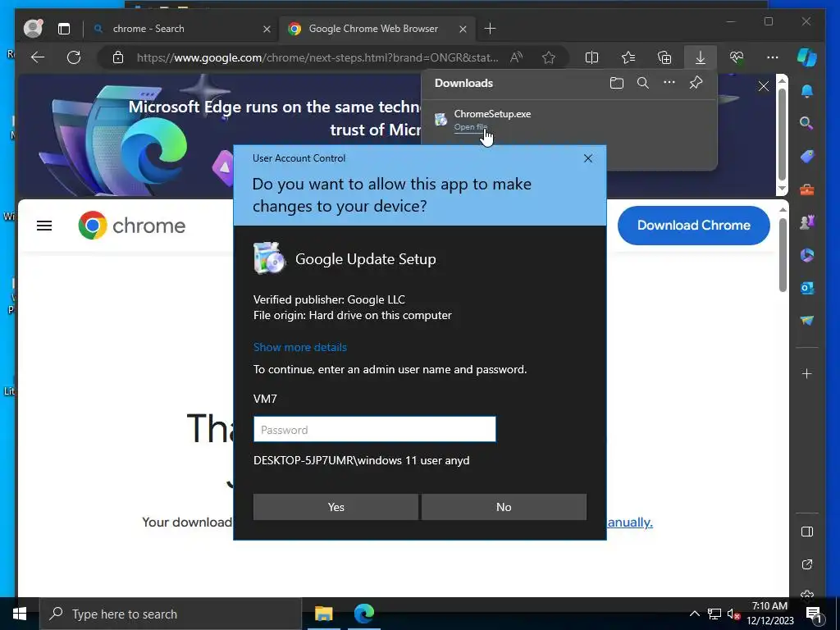Open Browser essentials heart icon
This screenshot has width=840, height=630.
737,57
